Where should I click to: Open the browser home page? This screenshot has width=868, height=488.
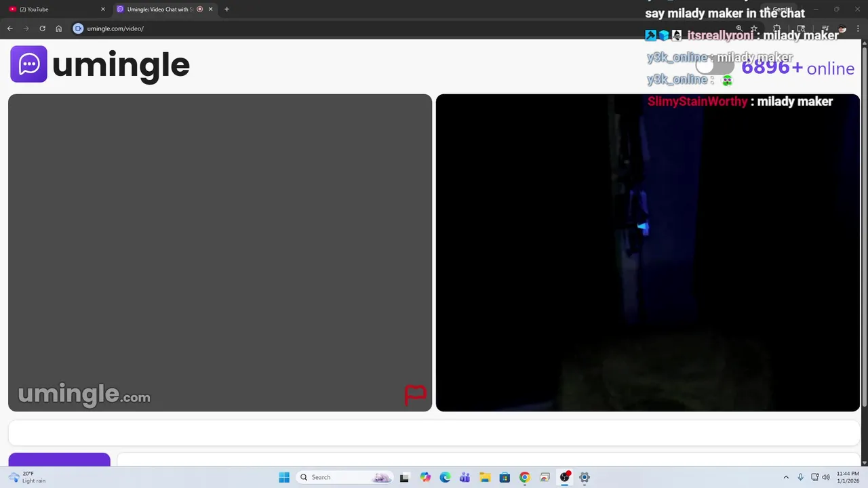(59, 28)
